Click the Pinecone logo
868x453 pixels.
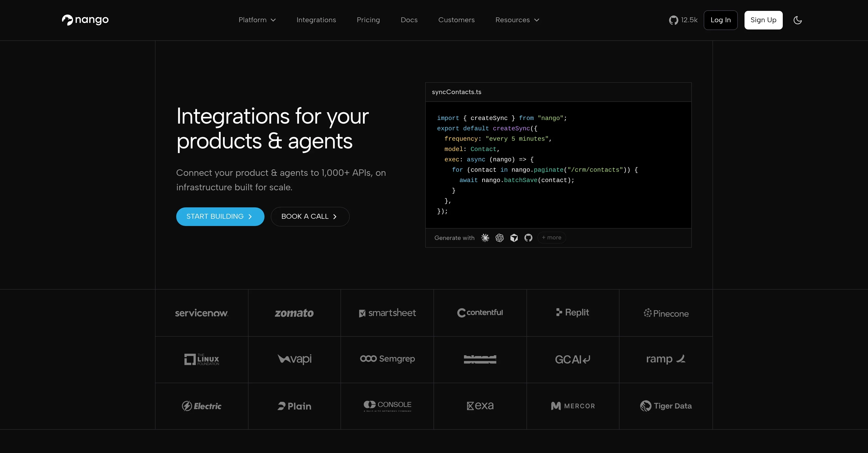coord(666,313)
